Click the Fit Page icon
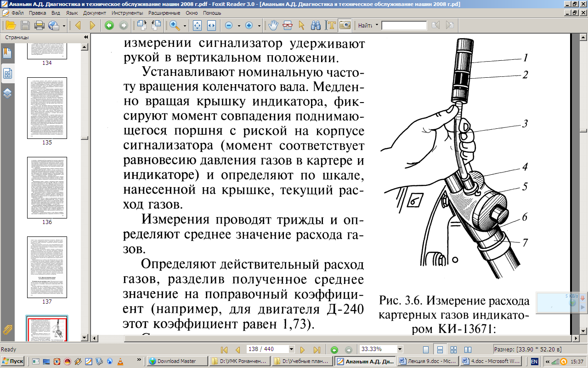 pyautogui.click(x=198, y=25)
